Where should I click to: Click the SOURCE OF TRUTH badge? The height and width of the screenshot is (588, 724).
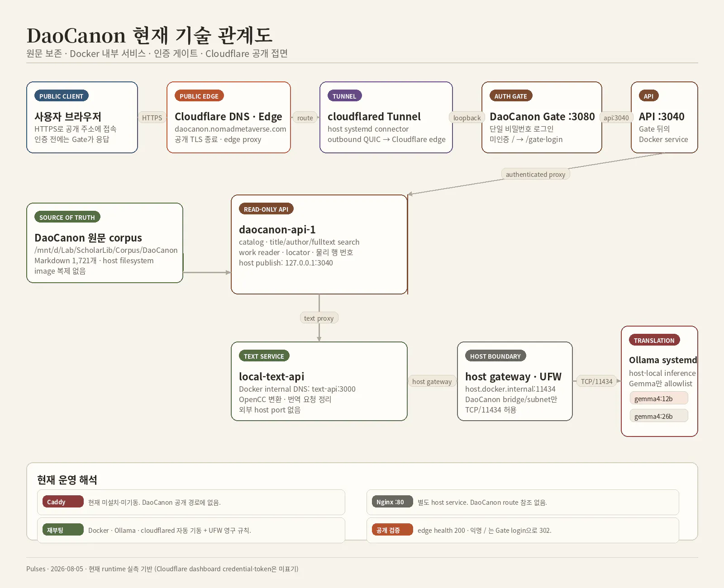pyautogui.click(x=67, y=217)
